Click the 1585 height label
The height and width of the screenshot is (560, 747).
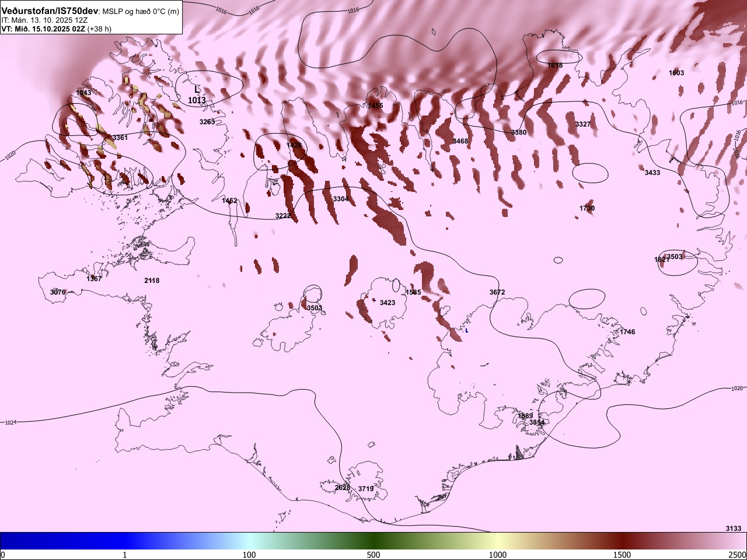[413, 292]
